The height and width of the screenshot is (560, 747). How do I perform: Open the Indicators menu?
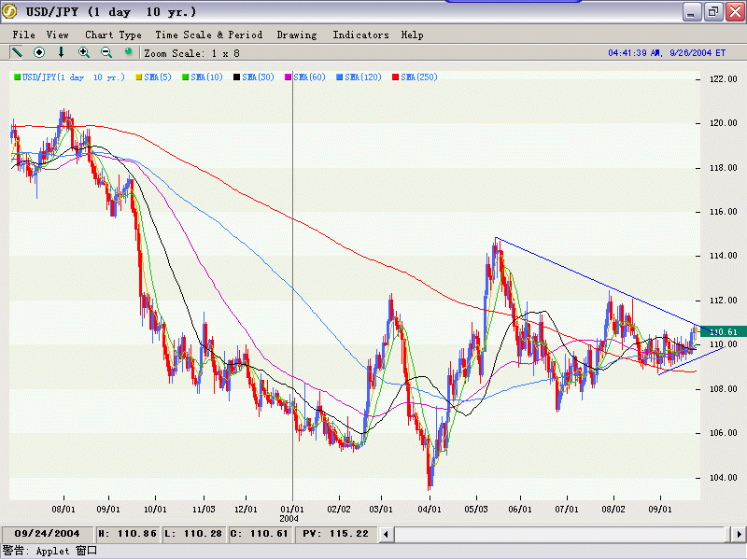360,35
